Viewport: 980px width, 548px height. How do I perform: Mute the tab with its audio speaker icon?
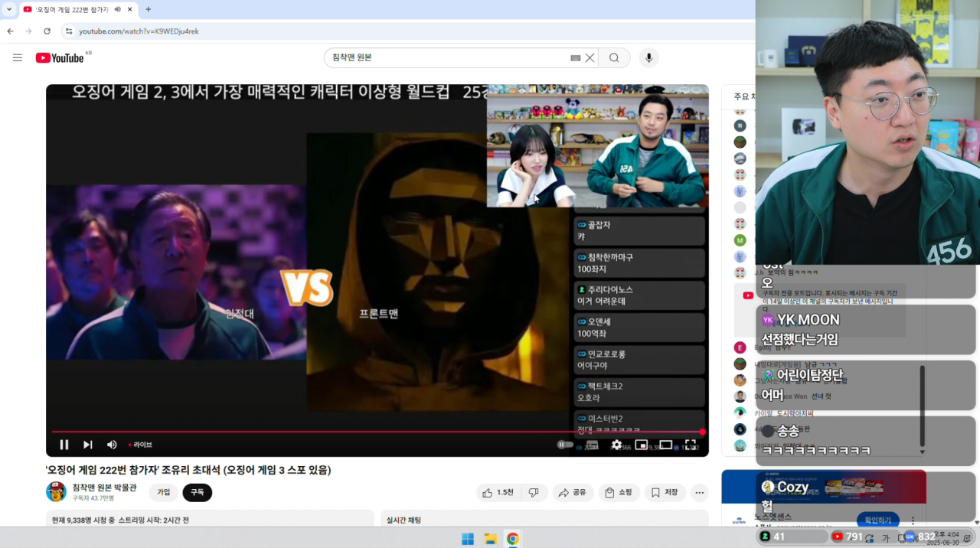click(118, 9)
